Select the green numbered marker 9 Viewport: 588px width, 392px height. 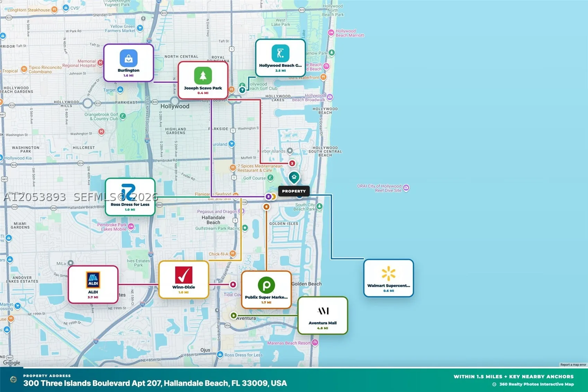[234, 315]
